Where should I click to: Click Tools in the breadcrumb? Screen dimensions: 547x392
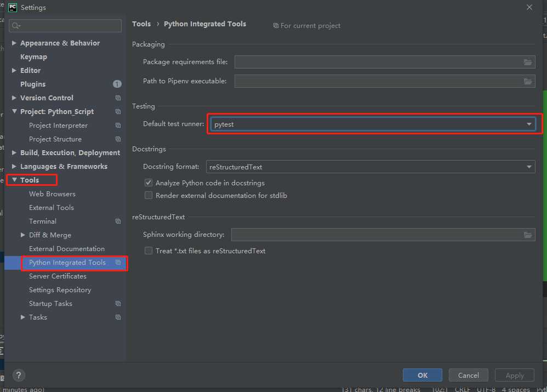[x=141, y=24]
